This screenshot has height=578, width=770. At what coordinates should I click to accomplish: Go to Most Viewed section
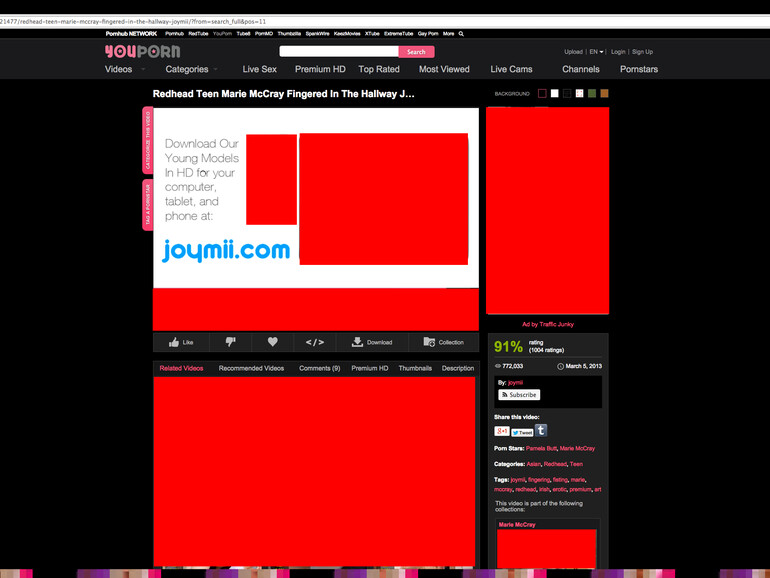444,69
